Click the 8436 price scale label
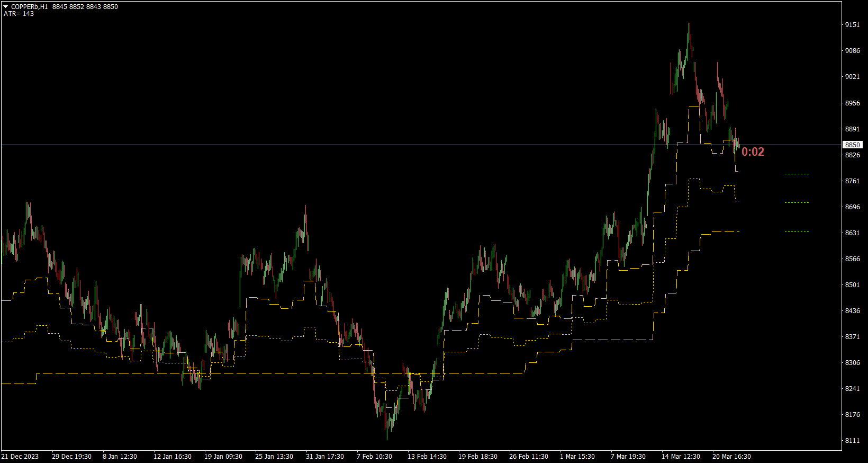The height and width of the screenshot is (463, 868). [x=852, y=311]
